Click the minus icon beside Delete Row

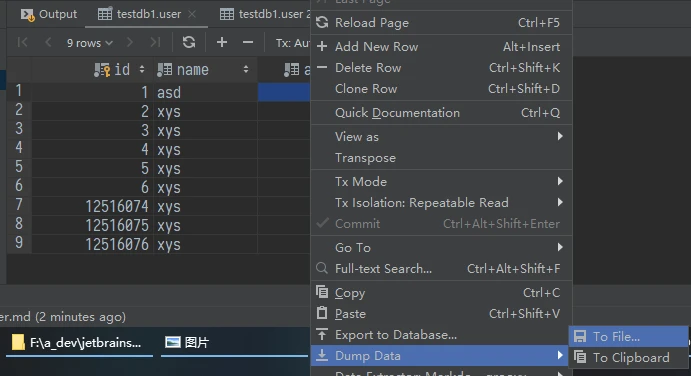(322, 67)
